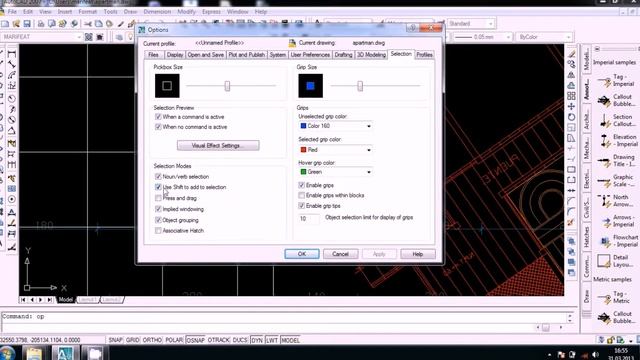This screenshot has width=640, height=360.
Task: Click the New drawing toolbar icon
Action: coord(5,24)
